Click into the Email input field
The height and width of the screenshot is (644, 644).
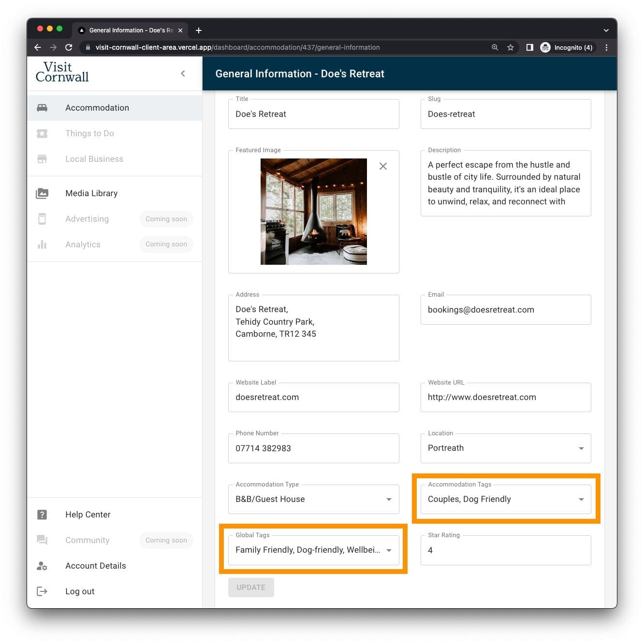pos(505,310)
